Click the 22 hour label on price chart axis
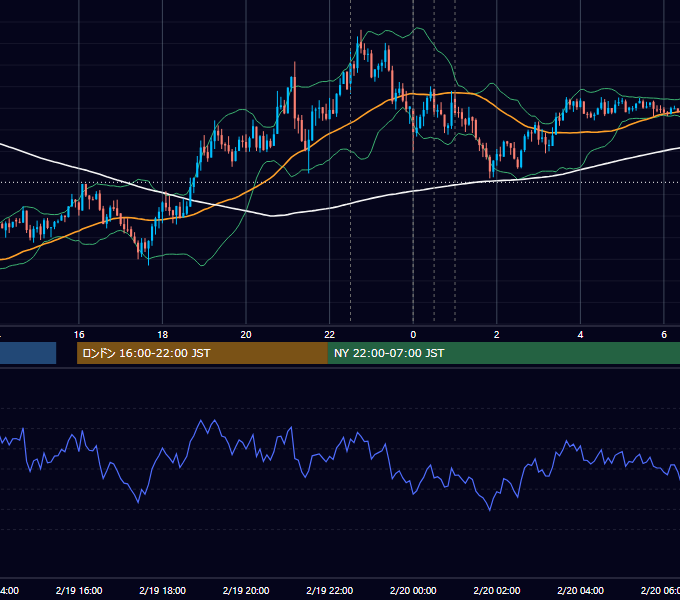Image resolution: width=680 pixels, height=600 pixels. [330, 335]
